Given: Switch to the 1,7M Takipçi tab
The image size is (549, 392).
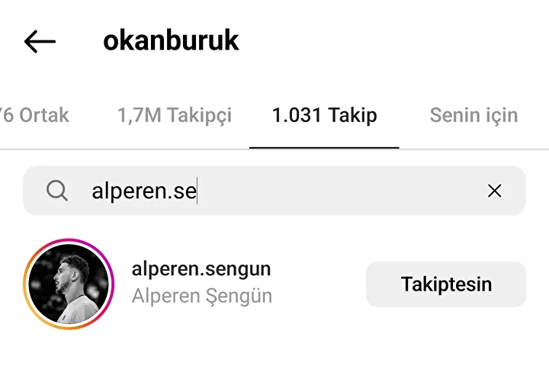Looking at the screenshot, I should point(175,115).
